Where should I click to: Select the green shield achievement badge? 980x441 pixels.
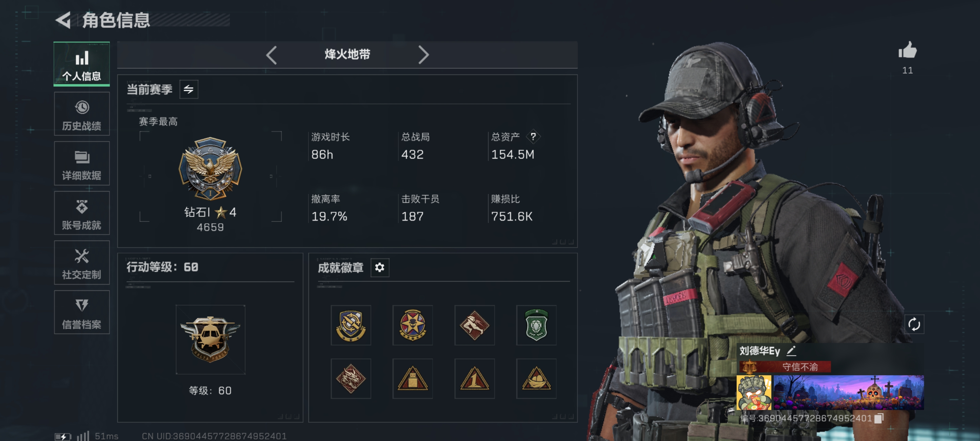pos(536,325)
